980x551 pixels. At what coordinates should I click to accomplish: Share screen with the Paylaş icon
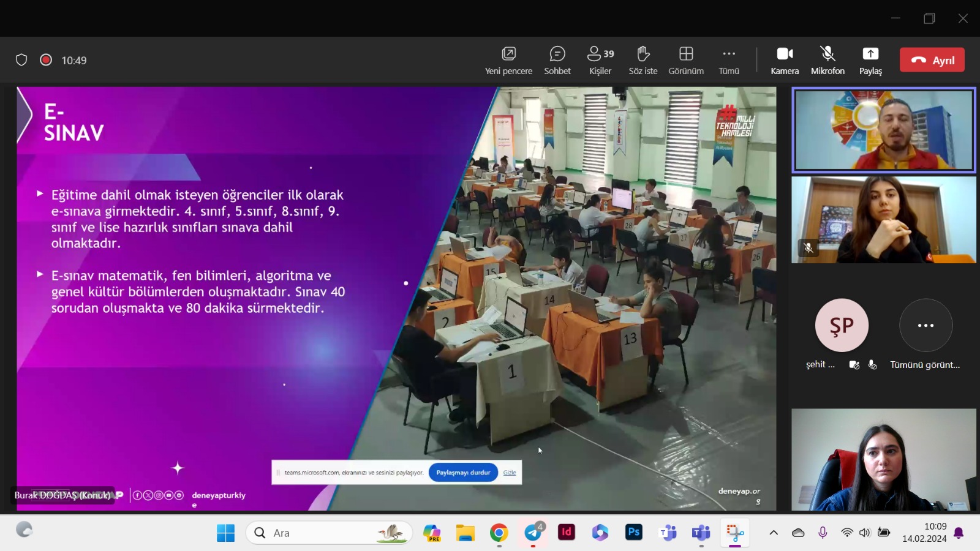point(870,60)
